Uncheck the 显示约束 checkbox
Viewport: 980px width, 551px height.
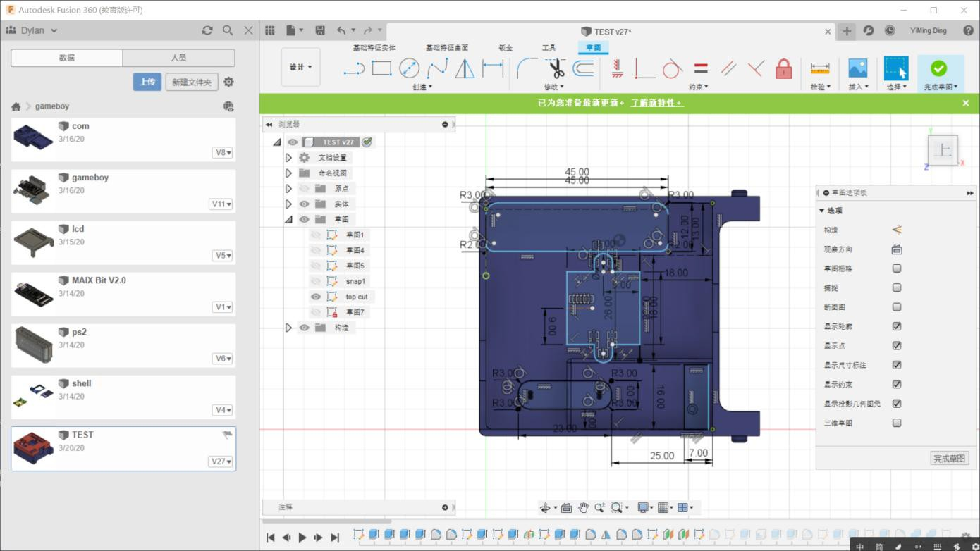(x=897, y=385)
